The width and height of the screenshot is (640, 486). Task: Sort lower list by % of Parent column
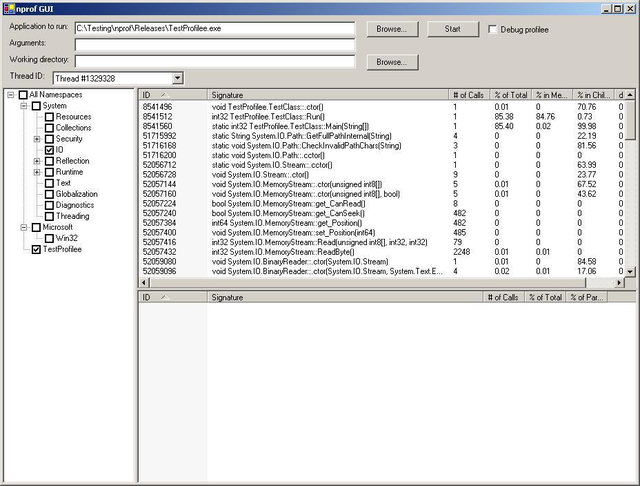[587, 297]
